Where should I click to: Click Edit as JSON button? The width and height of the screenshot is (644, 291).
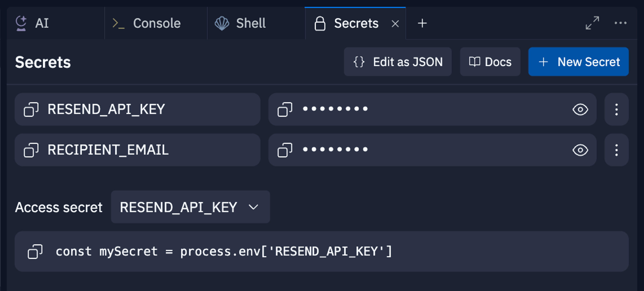click(x=397, y=62)
